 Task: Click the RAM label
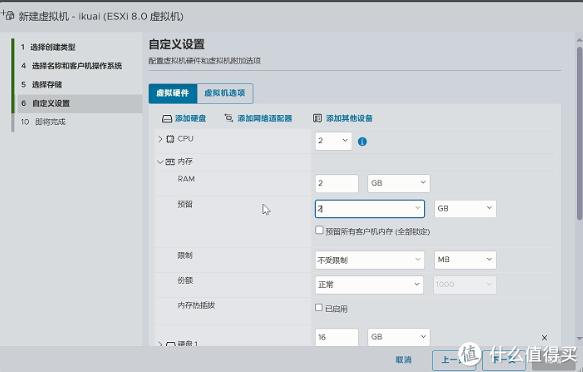pos(186,179)
